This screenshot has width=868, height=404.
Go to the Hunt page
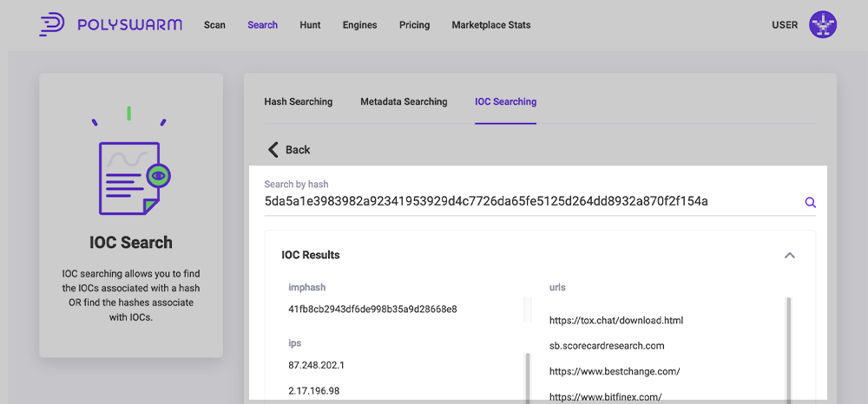click(310, 25)
